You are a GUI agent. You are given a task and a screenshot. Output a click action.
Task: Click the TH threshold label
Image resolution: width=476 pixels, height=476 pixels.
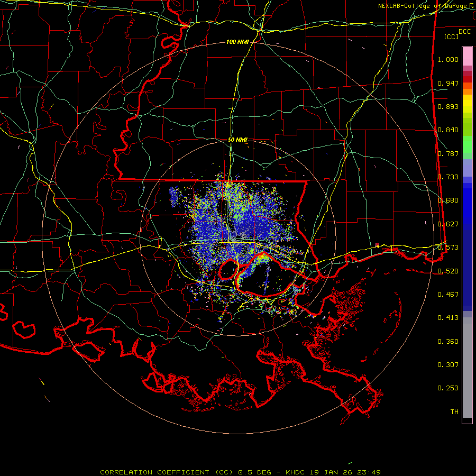coord(454,412)
